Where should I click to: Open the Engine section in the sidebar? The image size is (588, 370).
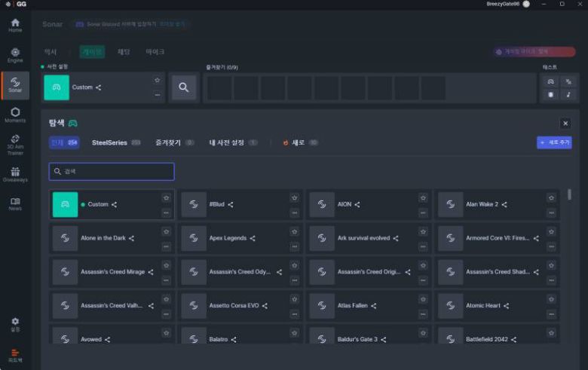(x=15, y=55)
